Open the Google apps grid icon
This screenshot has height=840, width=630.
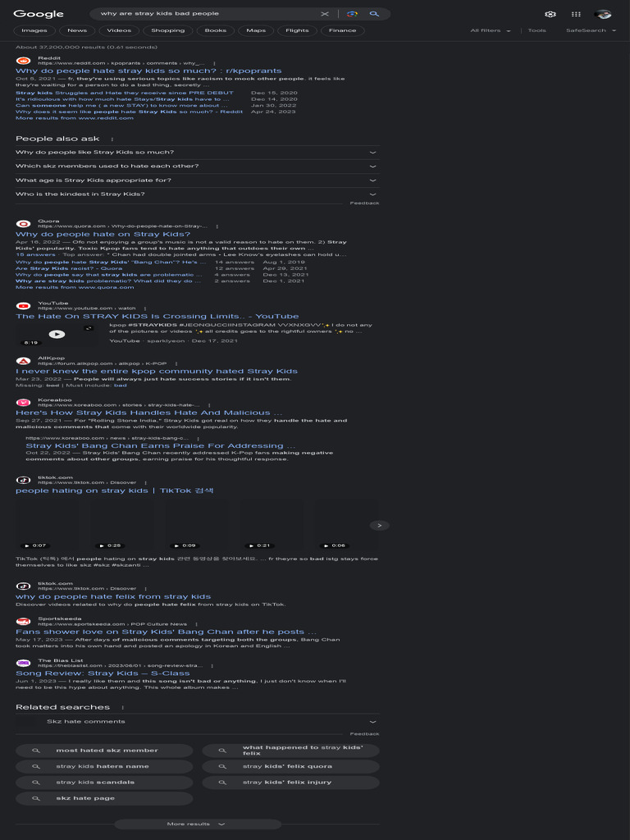coord(576,15)
